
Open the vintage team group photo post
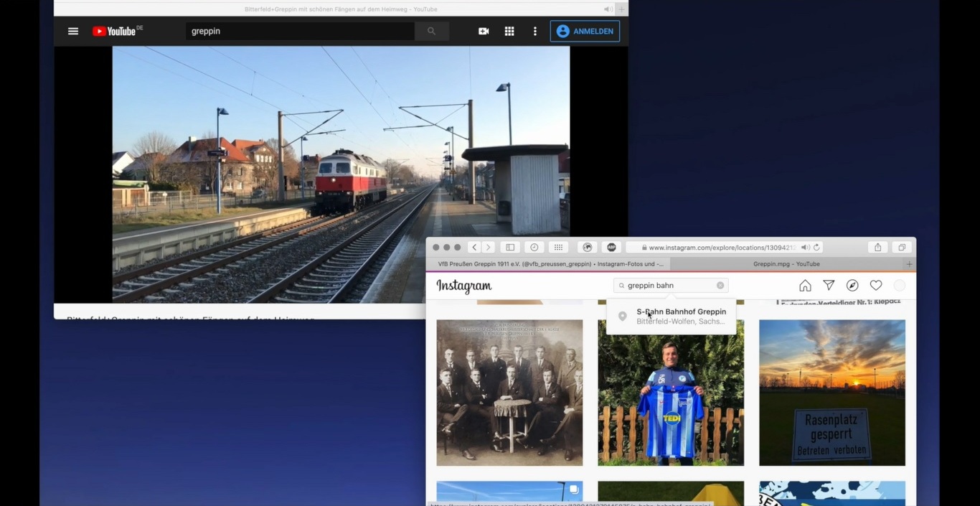[509, 393]
